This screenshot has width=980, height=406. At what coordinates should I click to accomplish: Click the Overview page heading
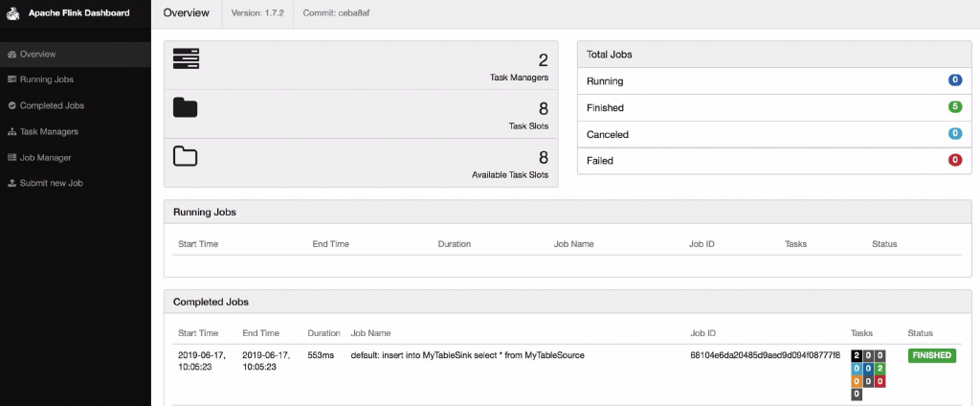click(187, 13)
